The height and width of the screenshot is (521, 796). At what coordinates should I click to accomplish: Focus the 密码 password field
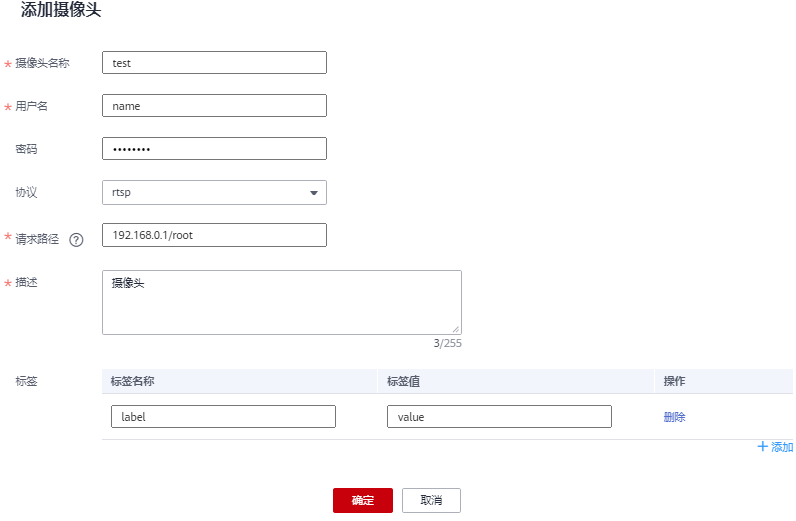pos(214,149)
